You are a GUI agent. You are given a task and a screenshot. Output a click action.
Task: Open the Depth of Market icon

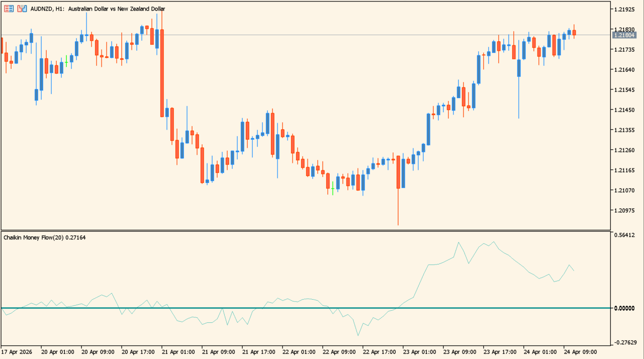click(x=9, y=9)
